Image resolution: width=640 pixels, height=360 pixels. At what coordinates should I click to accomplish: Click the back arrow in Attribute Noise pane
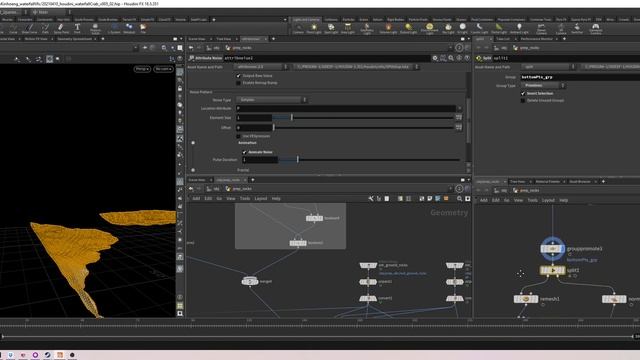coord(191,48)
